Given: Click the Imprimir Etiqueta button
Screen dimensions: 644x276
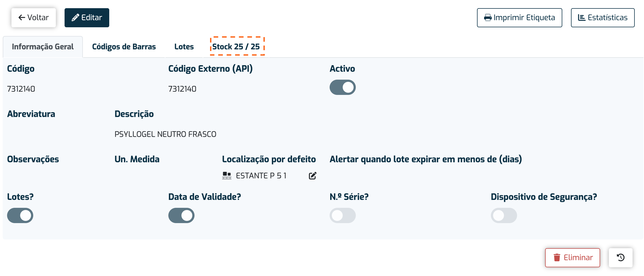Looking at the screenshot, I should coord(519,18).
